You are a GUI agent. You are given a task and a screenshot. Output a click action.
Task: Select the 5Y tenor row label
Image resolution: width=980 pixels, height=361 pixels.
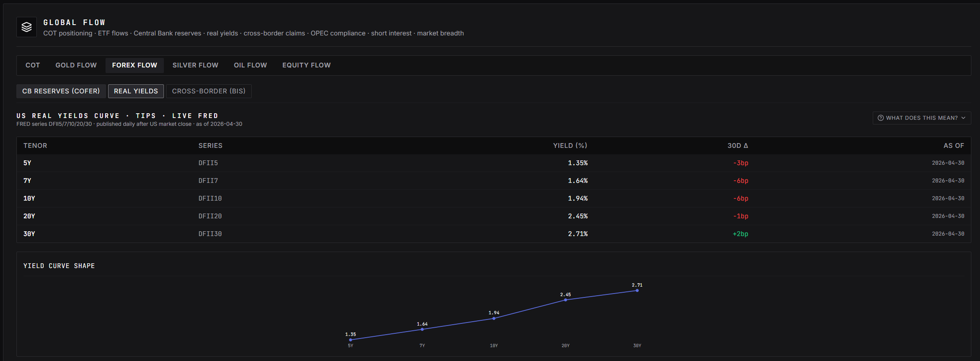pyautogui.click(x=27, y=163)
